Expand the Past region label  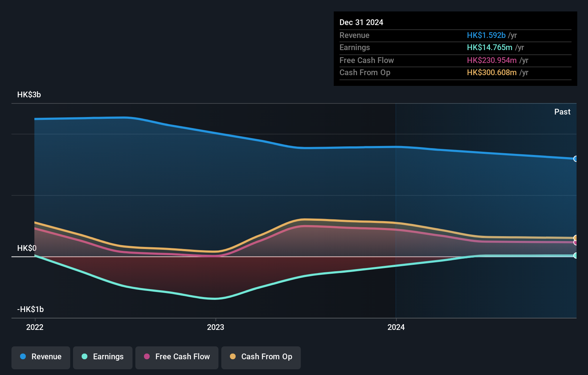[x=562, y=112]
